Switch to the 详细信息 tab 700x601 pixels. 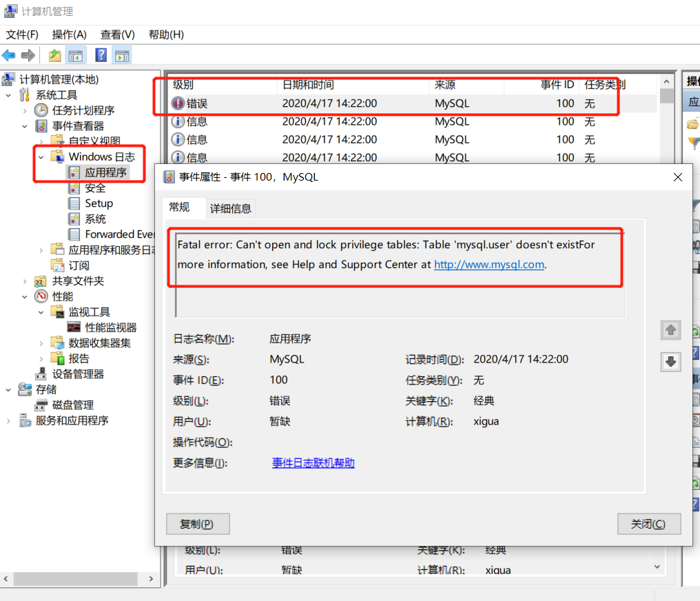point(231,209)
